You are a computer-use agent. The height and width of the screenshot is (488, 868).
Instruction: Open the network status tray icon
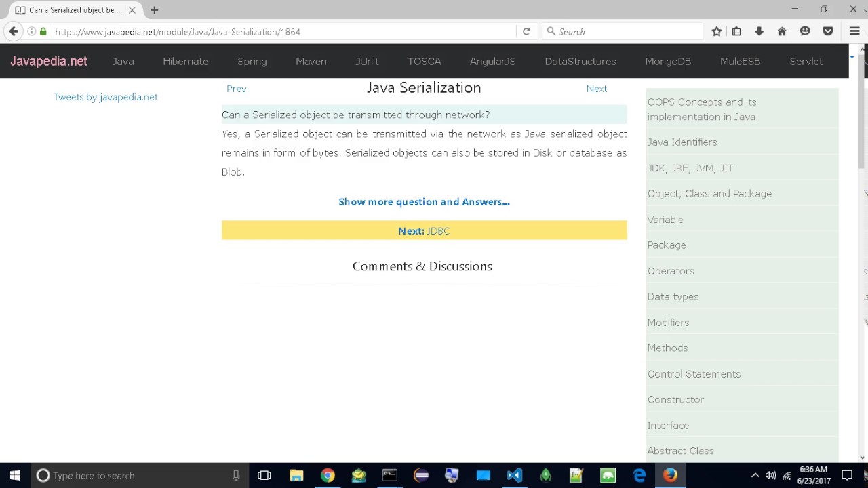coord(787,475)
